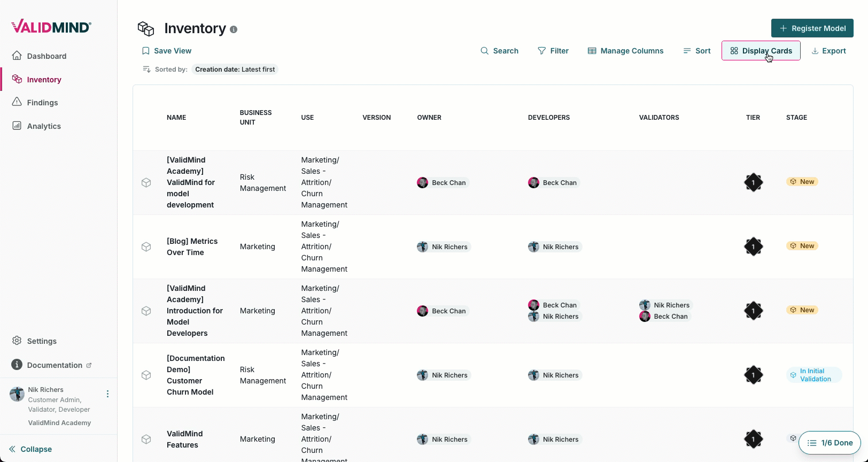Open the Dashboard page from sidebar

pyautogui.click(x=39, y=56)
